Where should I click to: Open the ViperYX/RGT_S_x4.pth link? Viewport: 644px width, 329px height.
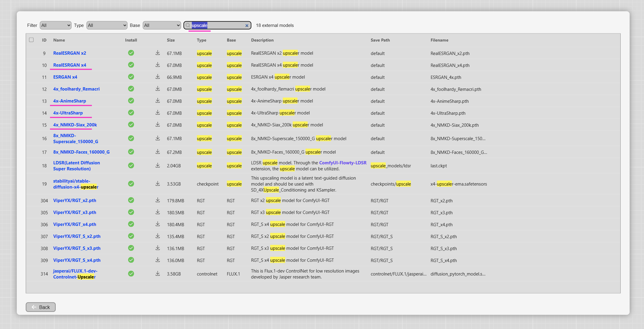tap(77, 260)
